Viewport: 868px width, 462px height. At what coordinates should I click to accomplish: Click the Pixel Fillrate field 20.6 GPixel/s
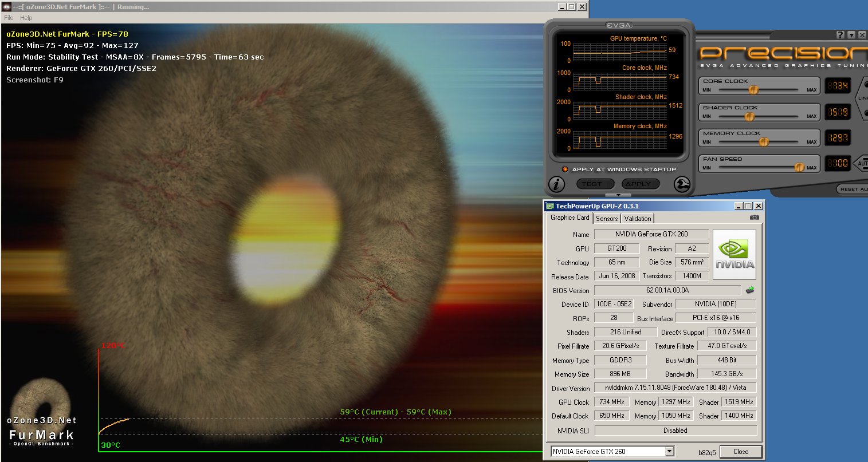tap(620, 346)
